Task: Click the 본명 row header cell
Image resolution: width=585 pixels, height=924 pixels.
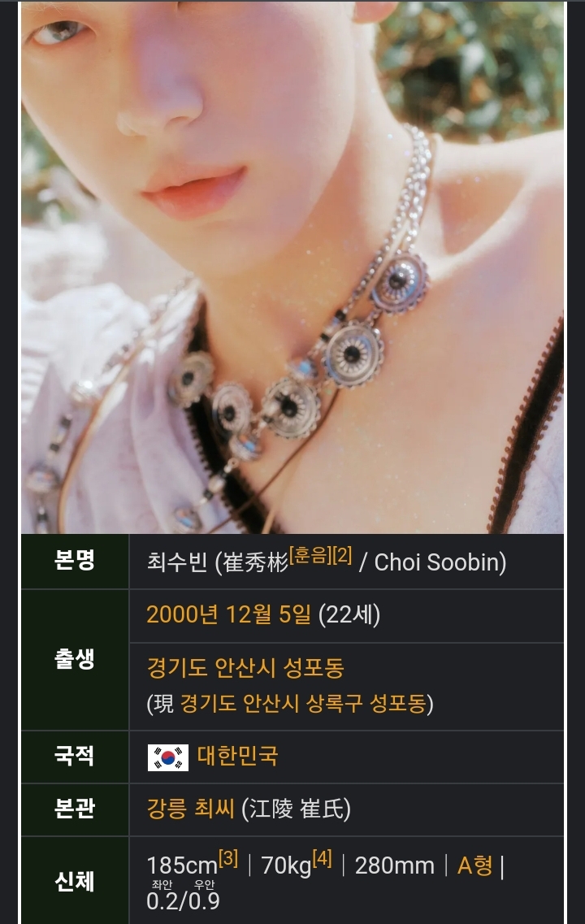Action: (75, 561)
